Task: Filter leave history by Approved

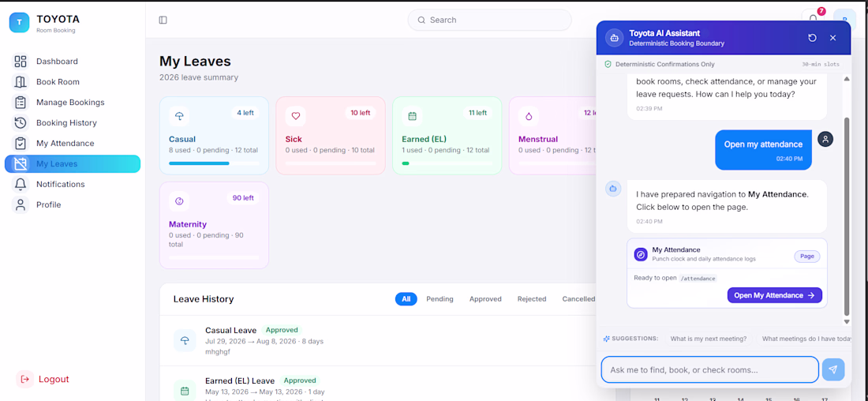Action: (485, 299)
